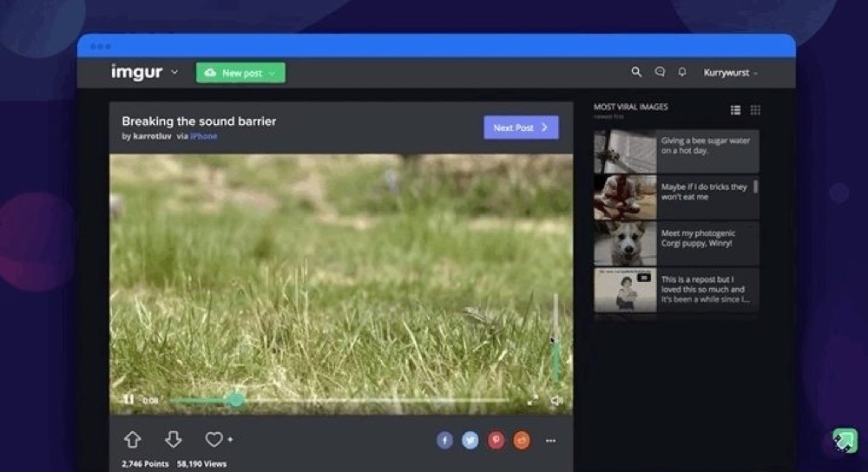Open the notifications bell

click(682, 73)
